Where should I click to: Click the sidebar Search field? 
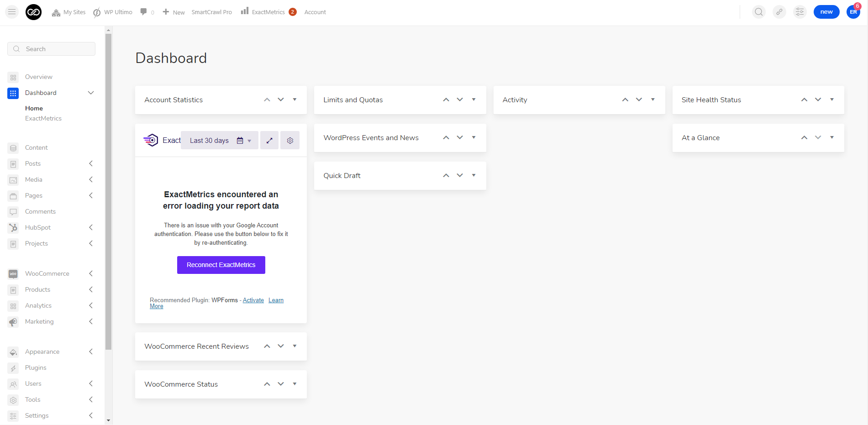51,49
